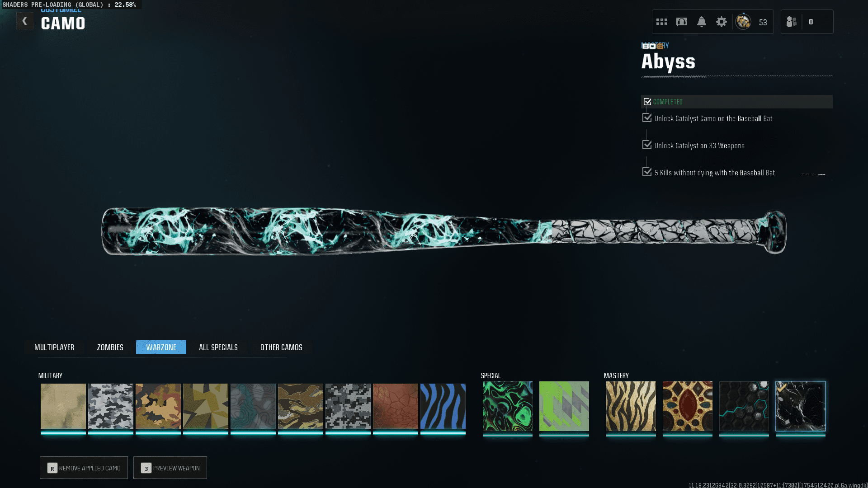868x488 pixels.
Task: Open the grid menu icon
Action: click(x=662, y=22)
